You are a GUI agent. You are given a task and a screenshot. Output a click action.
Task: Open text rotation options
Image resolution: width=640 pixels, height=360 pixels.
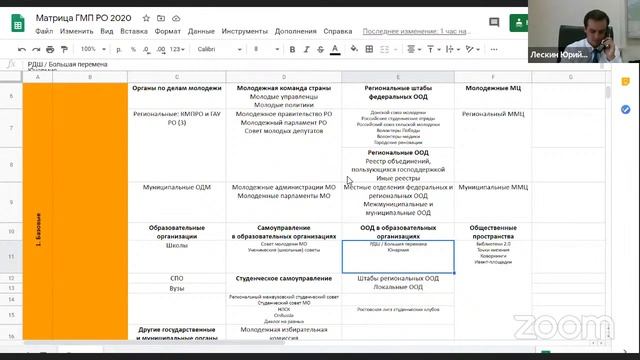pos(473,49)
